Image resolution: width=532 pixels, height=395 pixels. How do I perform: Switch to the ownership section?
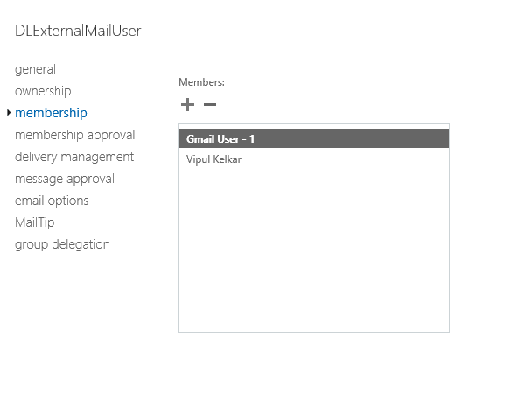tap(43, 91)
